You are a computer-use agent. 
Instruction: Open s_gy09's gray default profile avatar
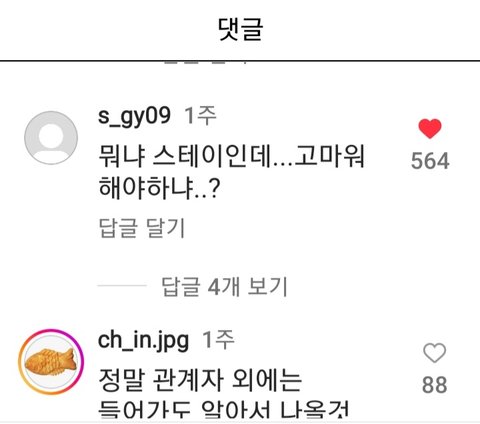51,138
